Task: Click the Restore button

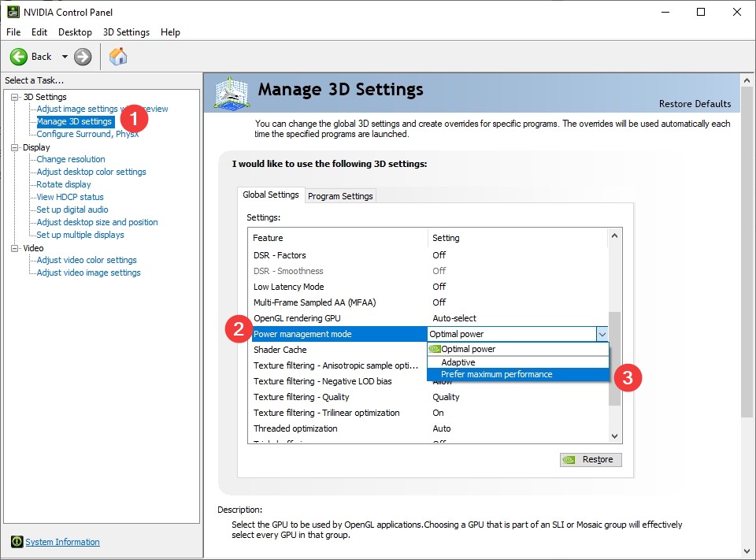Action: pos(591,460)
